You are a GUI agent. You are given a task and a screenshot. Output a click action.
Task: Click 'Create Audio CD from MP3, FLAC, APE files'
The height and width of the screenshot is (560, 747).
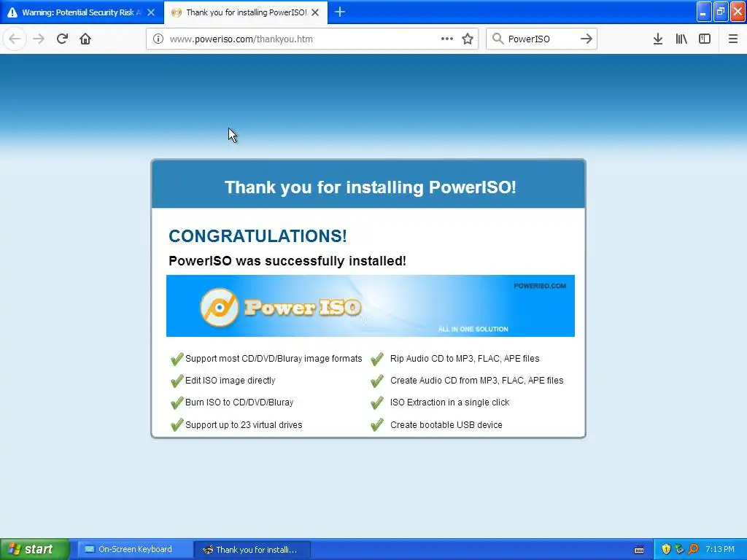pyautogui.click(x=477, y=381)
